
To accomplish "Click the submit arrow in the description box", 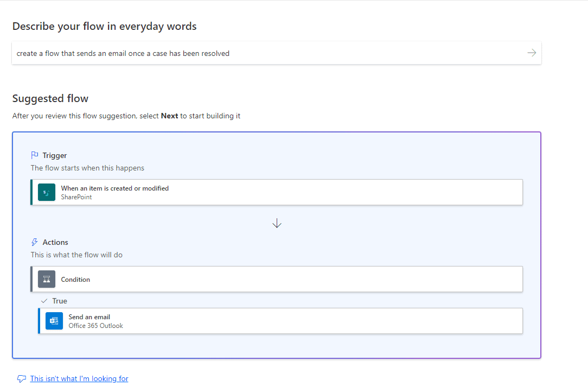I will pos(532,53).
